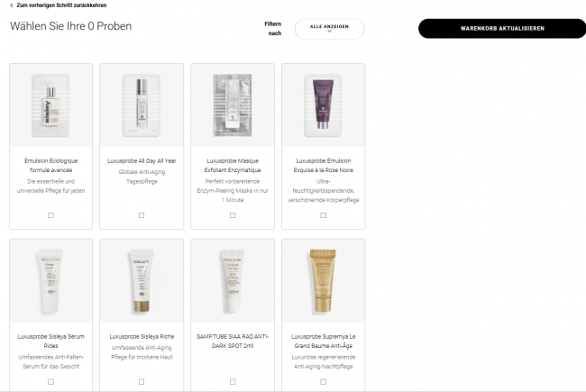Open 'Luxusprobe Sisleya Sérum Rides' title
This screenshot has height=392, width=586.
[50, 341]
